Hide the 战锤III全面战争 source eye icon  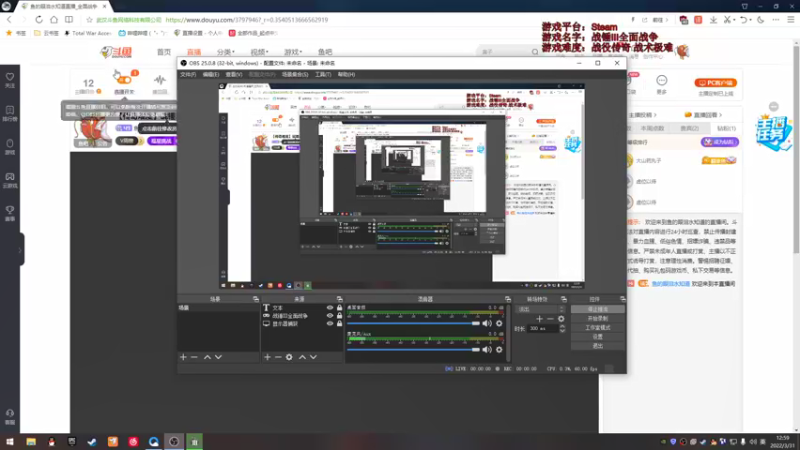330,316
